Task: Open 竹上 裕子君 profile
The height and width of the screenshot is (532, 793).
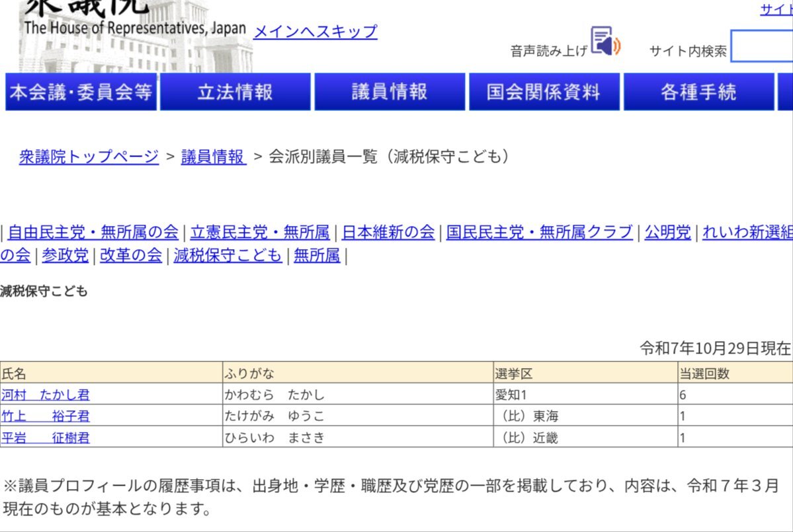Action: click(x=46, y=416)
